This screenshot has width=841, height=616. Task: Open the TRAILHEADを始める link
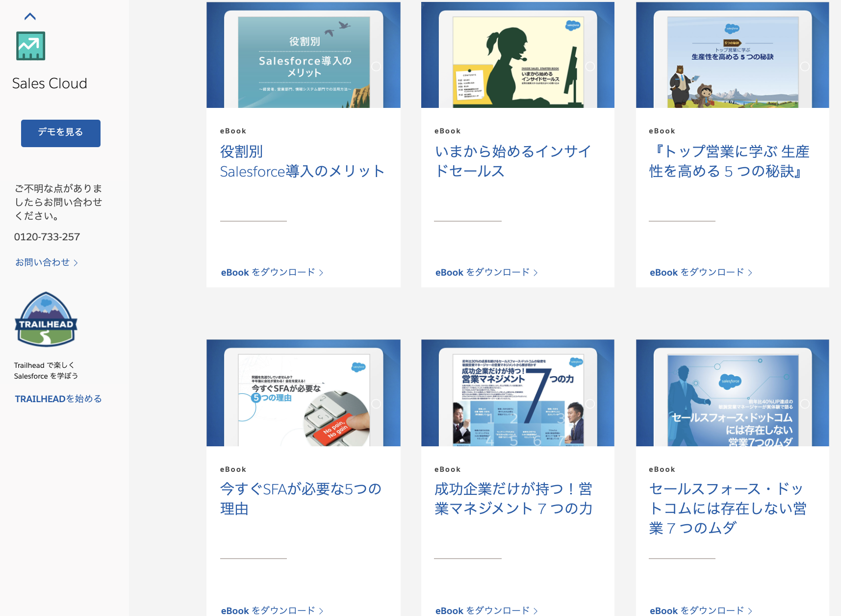click(x=58, y=399)
